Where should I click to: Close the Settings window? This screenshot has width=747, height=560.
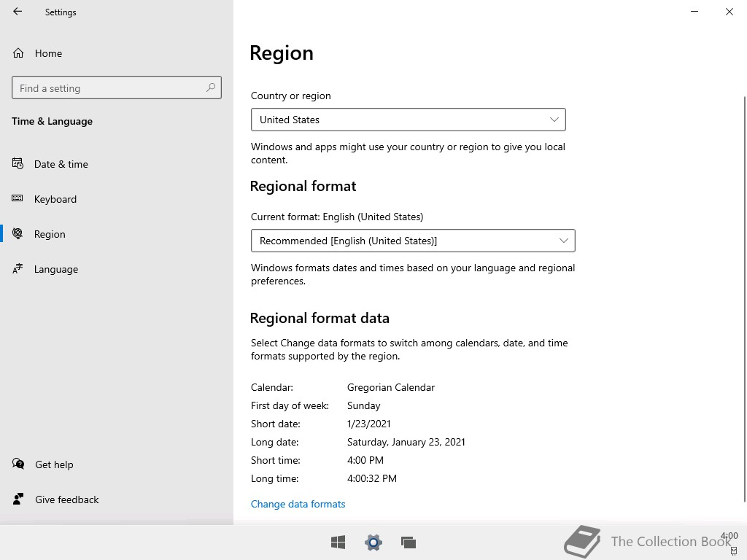729,12
